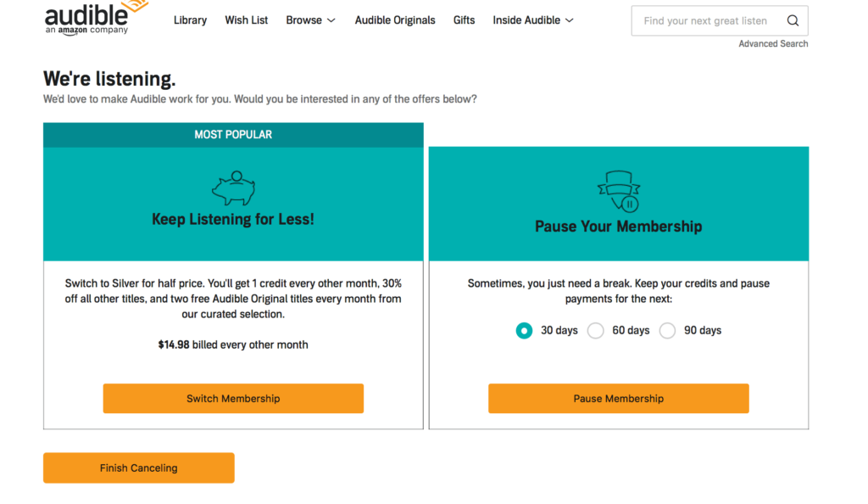Select the 30 days radio button
This screenshot has height=504, width=868.
[x=524, y=330]
